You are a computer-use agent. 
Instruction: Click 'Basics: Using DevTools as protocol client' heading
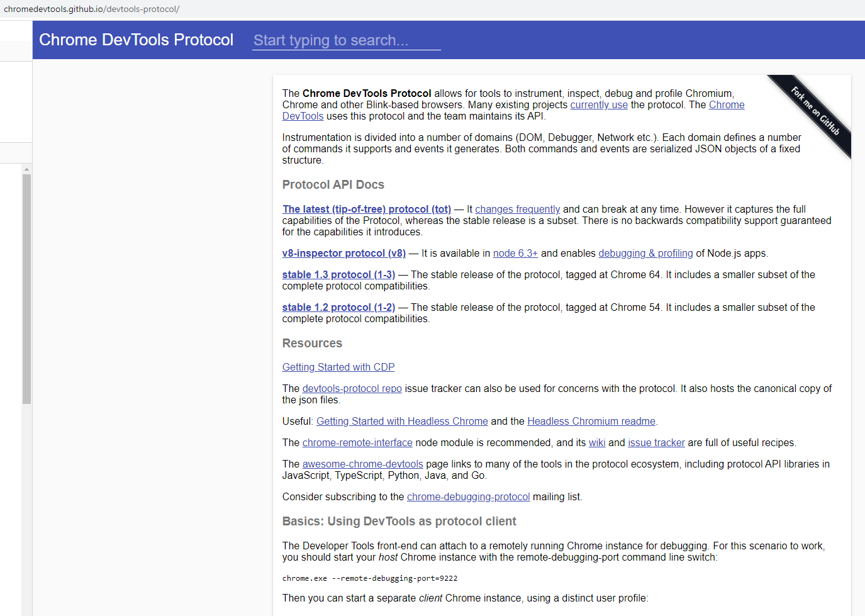pos(399,522)
